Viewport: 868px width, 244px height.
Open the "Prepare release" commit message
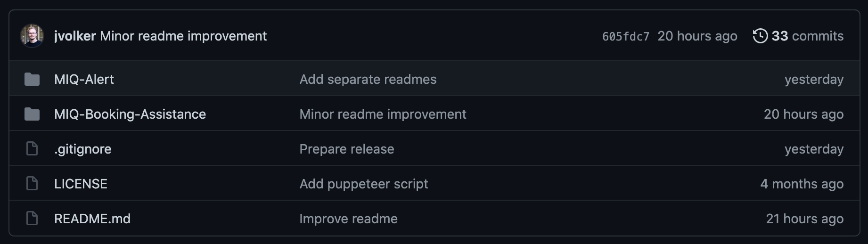coord(347,149)
